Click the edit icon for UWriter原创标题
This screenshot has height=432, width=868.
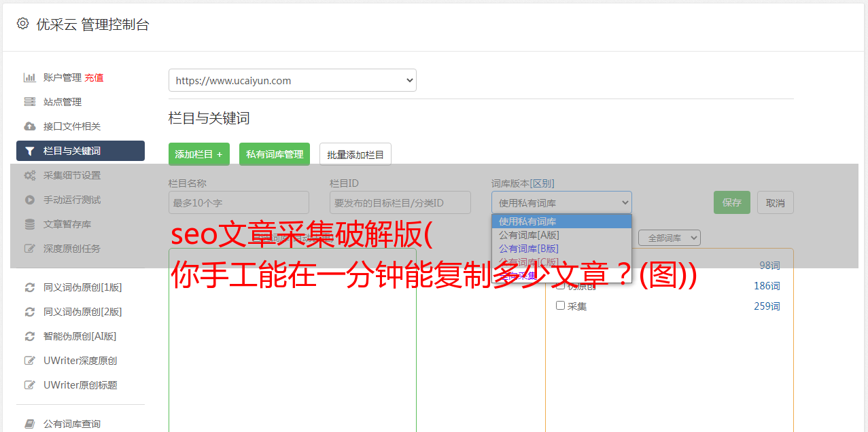point(30,385)
